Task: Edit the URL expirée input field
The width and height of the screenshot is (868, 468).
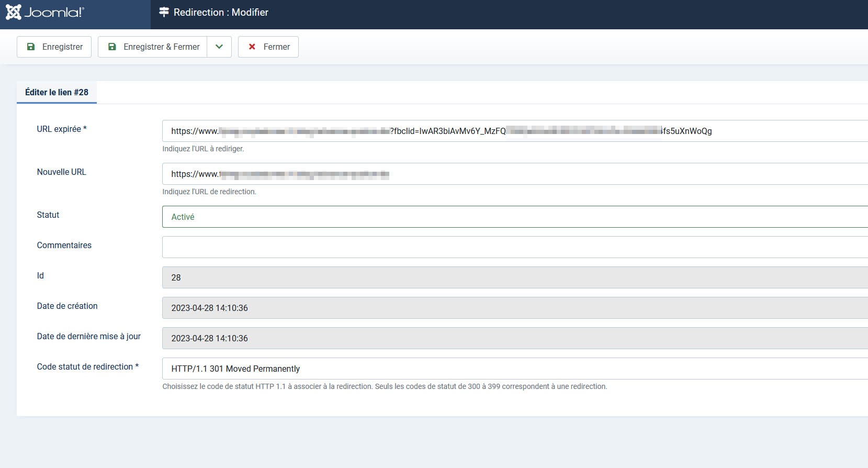Action: point(515,131)
